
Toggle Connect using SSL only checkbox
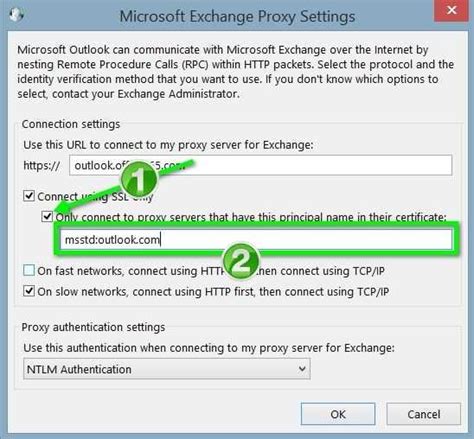tap(29, 196)
